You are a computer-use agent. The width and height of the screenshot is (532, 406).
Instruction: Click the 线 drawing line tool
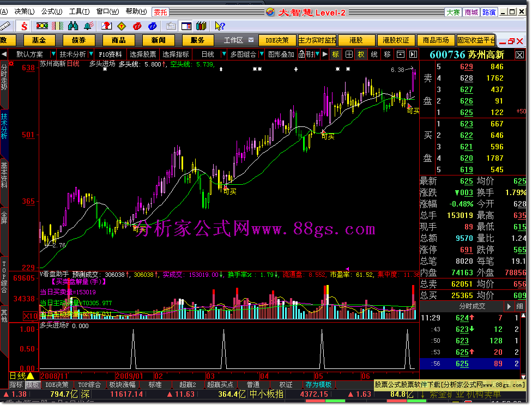374,54
